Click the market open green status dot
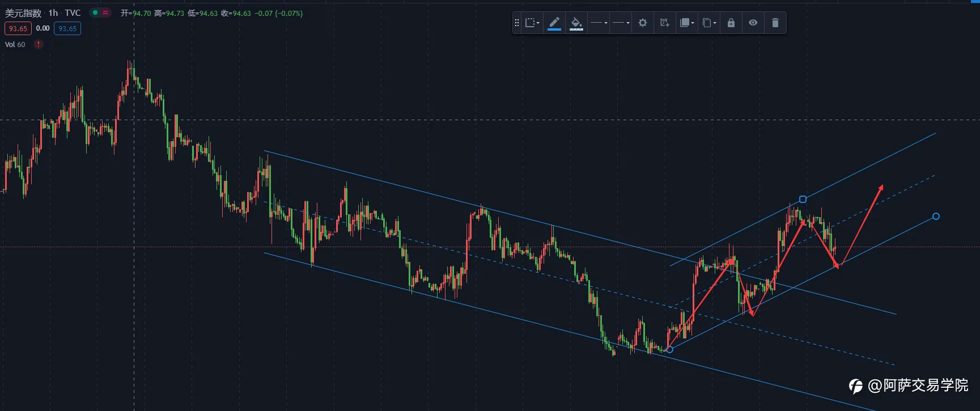The width and height of the screenshot is (980, 411). tap(95, 12)
